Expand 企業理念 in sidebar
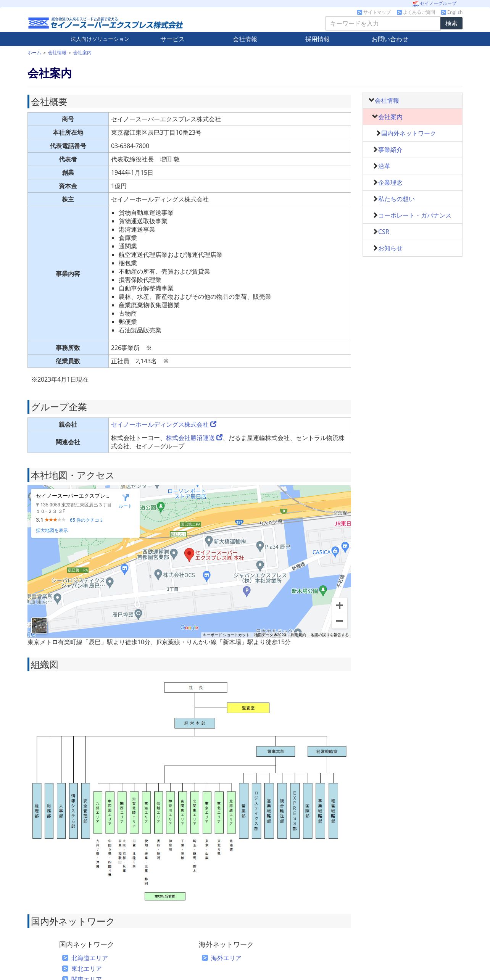The height and width of the screenshot is (980, 490). pos(375,182)
